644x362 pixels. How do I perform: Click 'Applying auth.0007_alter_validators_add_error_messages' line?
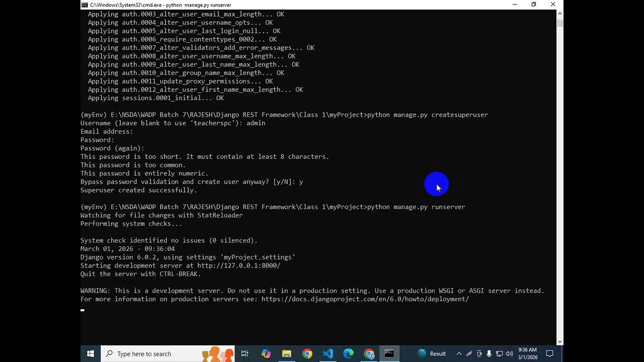[x=201, y=48]
